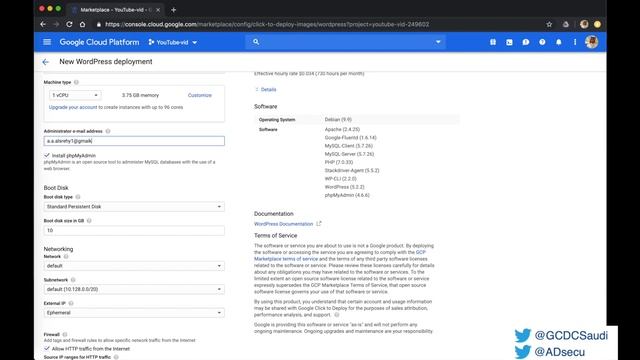This screenshot has height=360, width=640.
Task: Open the three-dot settings menu in the header
Action: (x=575, y=42)
